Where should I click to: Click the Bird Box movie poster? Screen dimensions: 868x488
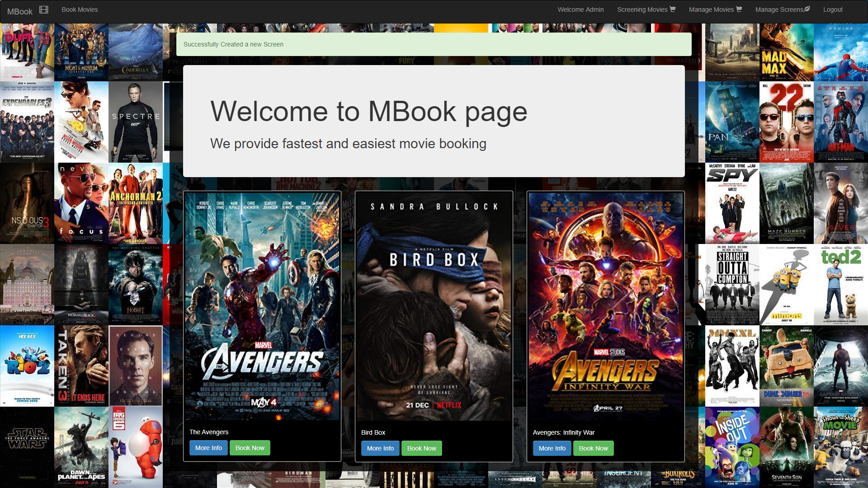[x=434, y=306]
